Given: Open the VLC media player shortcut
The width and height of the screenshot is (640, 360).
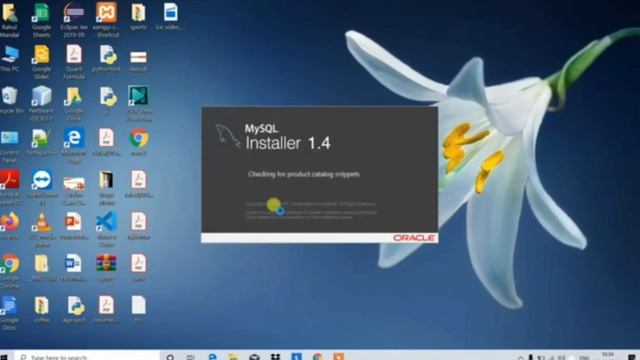Looking at the screenshot, I should 41,230.
